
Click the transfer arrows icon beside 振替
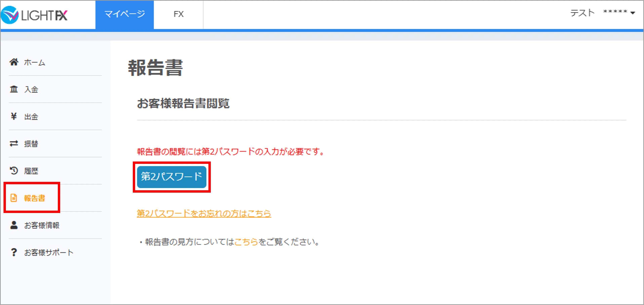click(14, 143)
